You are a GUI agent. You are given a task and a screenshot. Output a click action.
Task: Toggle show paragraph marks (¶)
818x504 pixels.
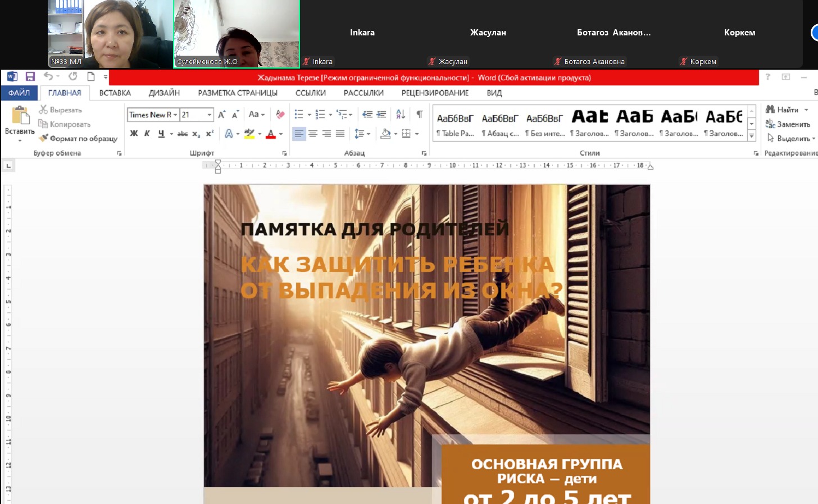(420, 115)
